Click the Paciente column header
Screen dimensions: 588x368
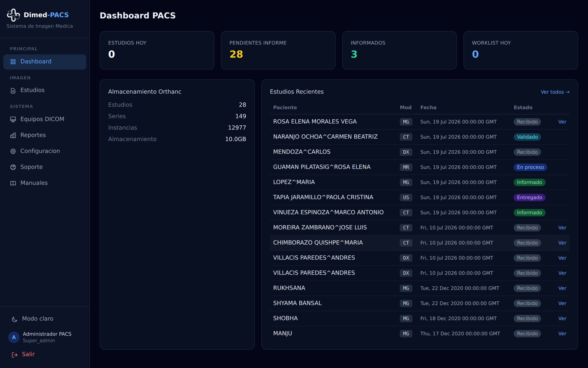285,107
